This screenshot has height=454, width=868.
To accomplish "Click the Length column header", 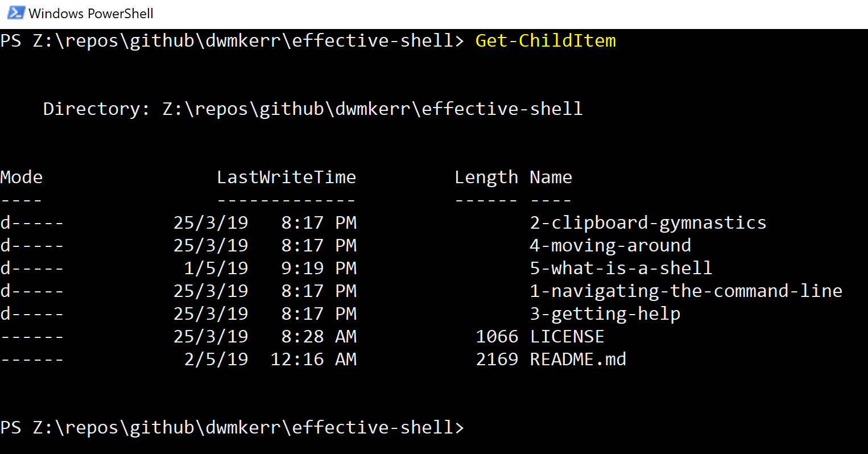I will coord(486,178).
